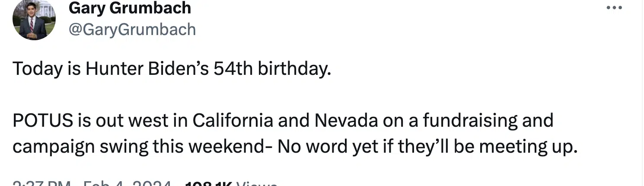Viewport: 644px width, 186px height.
Task: Click Gary Grumbach's profile avatar photo
Action: point(35,20)
